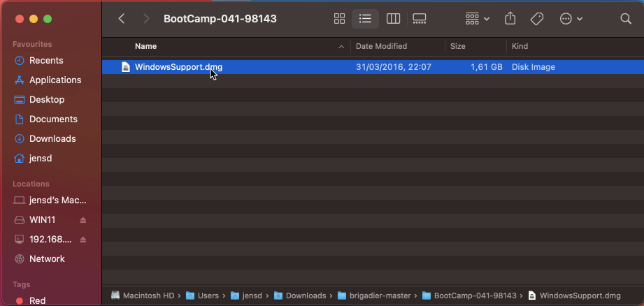Click Users in path bar
Viewport: 644px width, 306px height.
pyautogui.click(x=203, y=296)
